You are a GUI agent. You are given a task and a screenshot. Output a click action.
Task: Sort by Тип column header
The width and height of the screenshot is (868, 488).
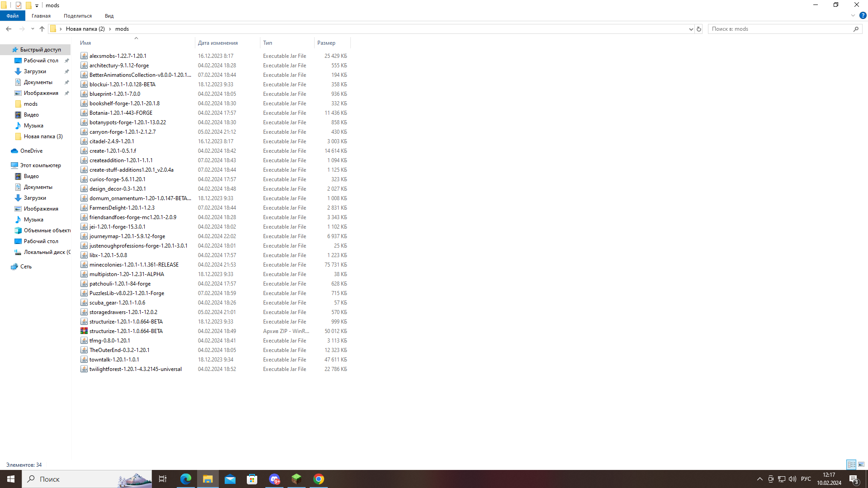287,43
